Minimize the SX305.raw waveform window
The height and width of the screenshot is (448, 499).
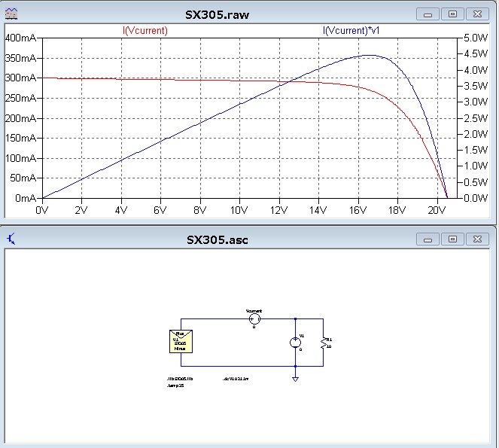pyautogui.click(x=427, y=14)
